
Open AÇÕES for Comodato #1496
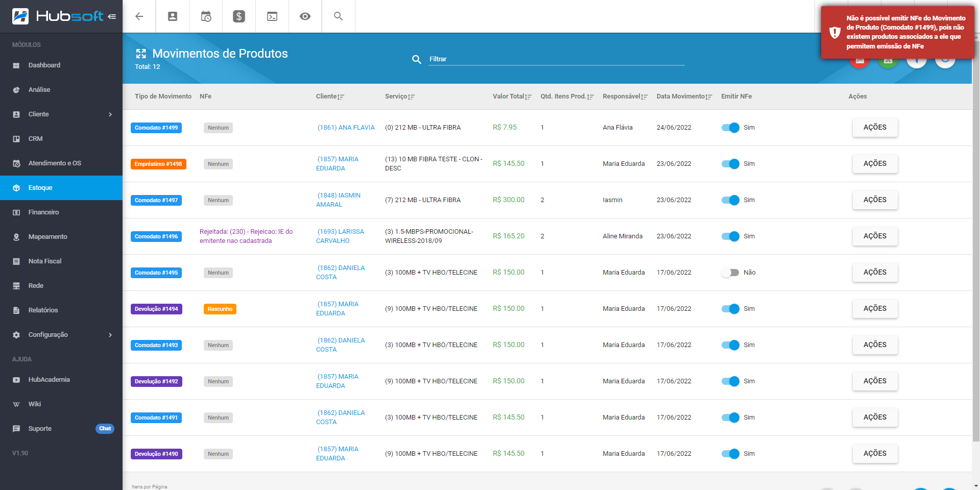875,236
